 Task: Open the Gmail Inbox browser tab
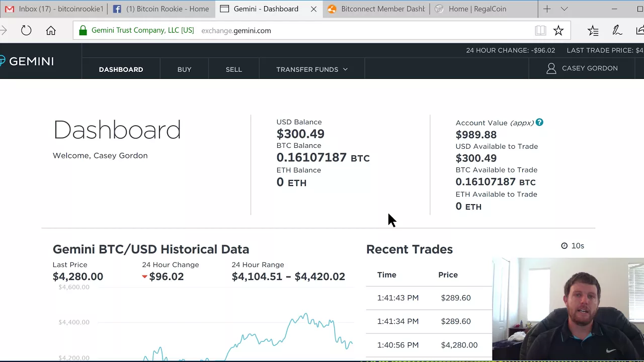(54, 9)
